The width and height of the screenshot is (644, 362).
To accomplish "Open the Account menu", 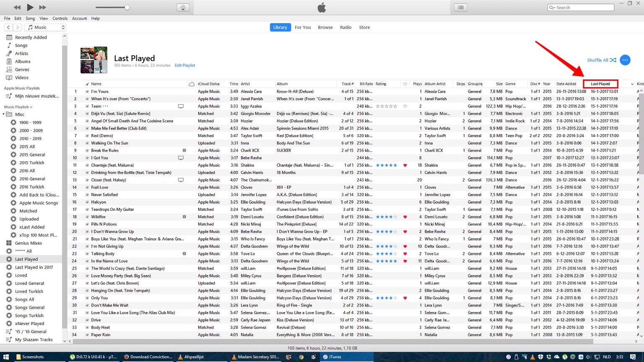I will 79,18.
